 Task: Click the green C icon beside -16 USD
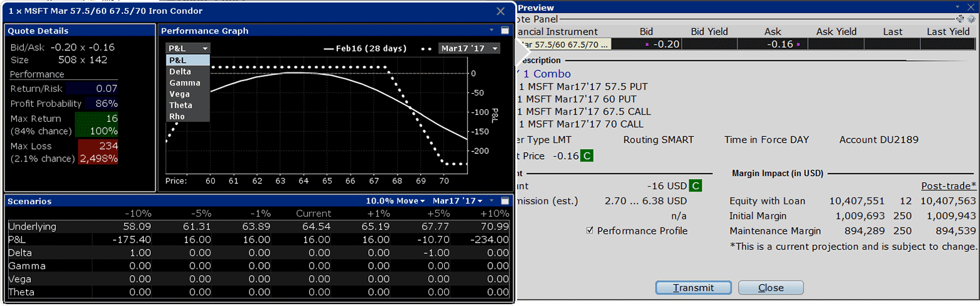(x=695, y=185)
